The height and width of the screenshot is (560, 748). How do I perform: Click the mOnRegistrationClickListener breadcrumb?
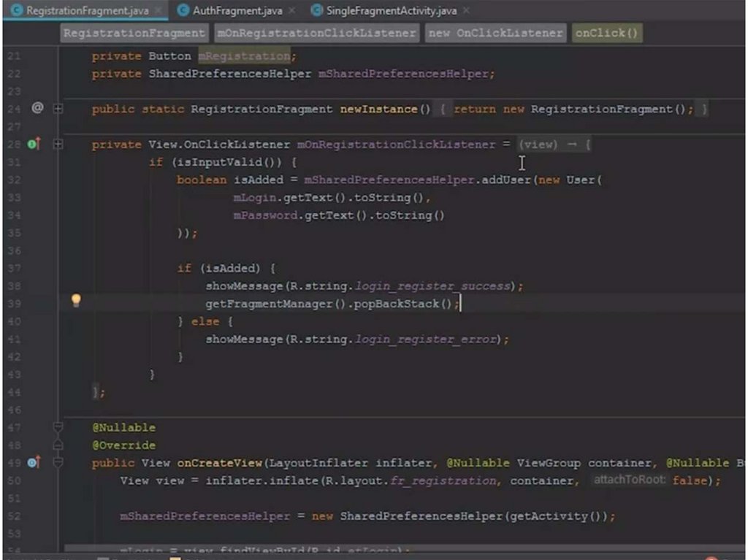click(x=317, y=33)
